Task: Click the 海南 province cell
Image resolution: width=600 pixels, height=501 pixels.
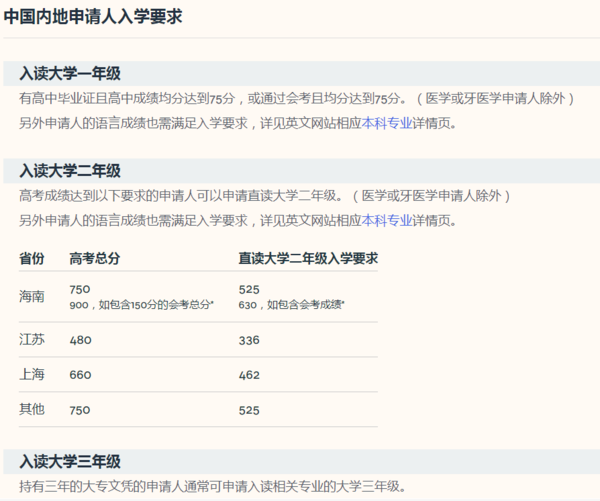Action: pos(32,296)
